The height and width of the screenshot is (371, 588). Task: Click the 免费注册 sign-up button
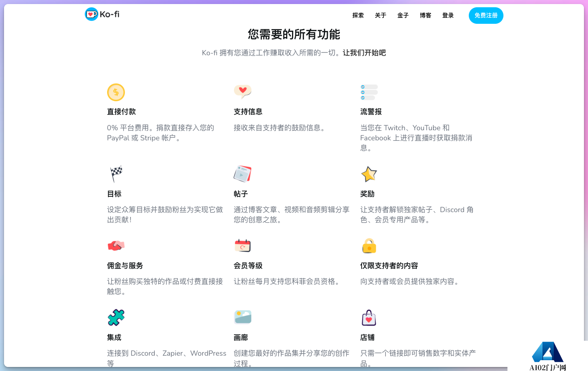pyautogui.click(x=486, y=15)
